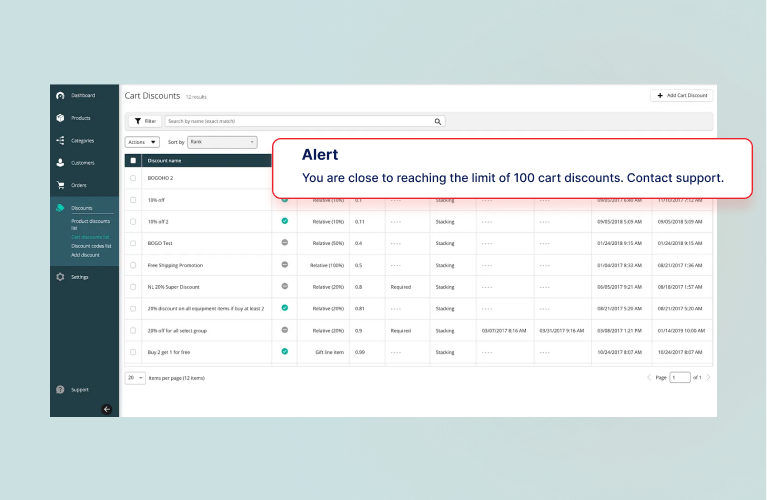
Task: Open Support in the sidebar menu
Action: coord(80,390)
